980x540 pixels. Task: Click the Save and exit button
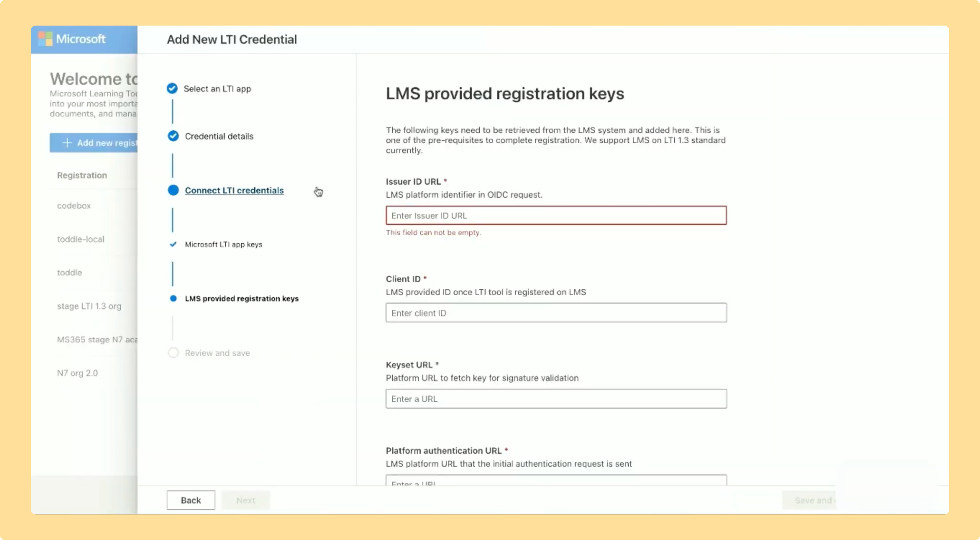point(809,500)
